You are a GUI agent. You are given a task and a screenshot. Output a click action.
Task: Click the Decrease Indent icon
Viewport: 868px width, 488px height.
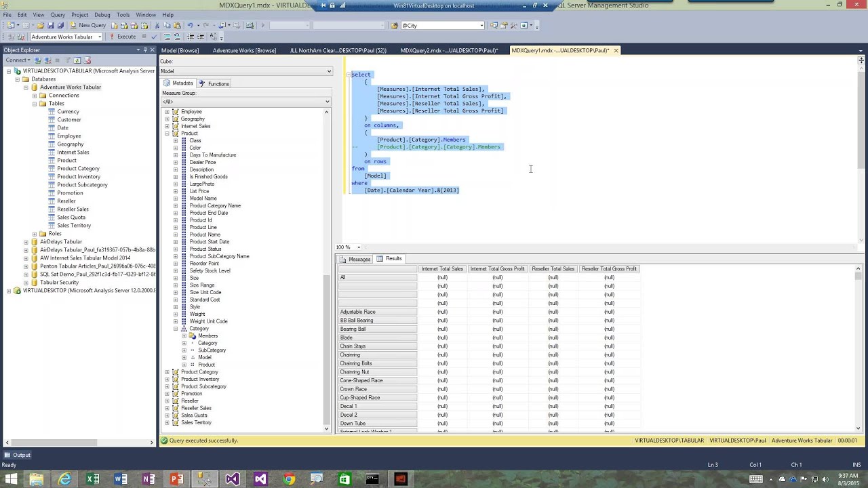pyautogui.click(x=190, y=37)
